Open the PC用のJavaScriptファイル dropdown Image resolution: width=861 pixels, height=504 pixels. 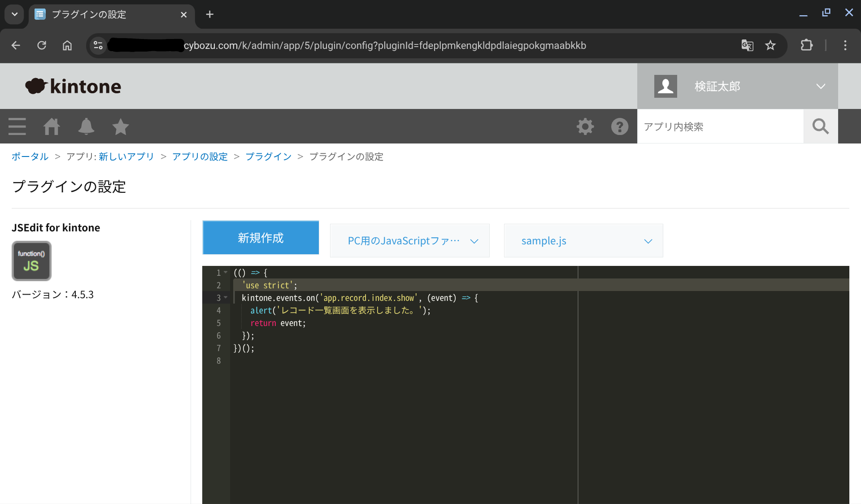coord(409,241)
